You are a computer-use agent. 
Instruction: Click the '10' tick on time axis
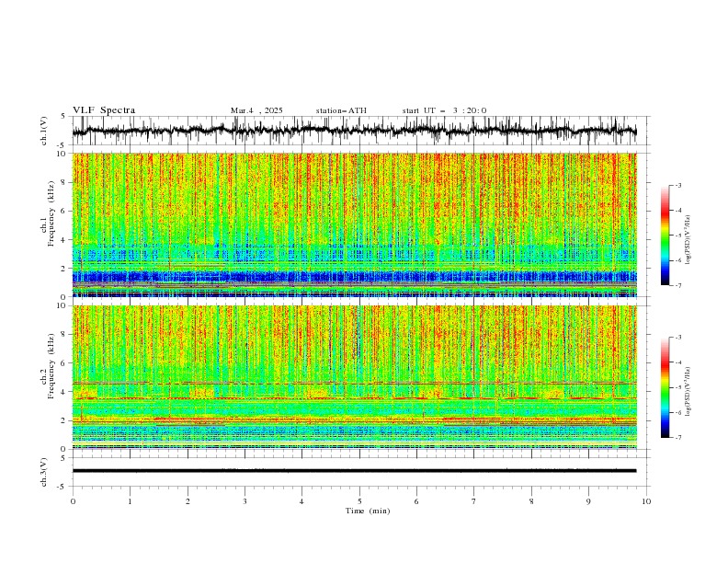[x=646, y=501]
